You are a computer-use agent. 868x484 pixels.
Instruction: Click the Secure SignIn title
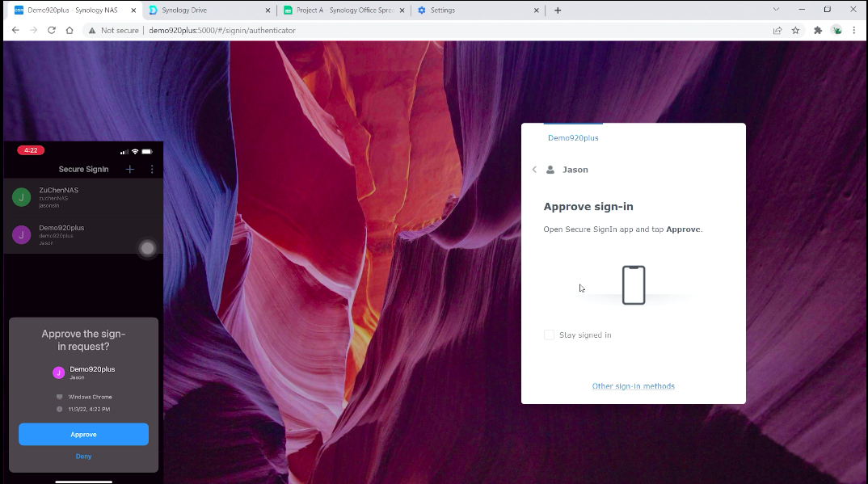(x=83, y=169)
